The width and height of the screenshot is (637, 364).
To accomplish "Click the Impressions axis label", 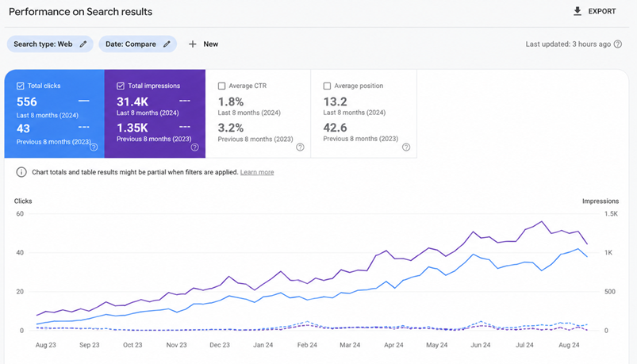I will 601,201.
